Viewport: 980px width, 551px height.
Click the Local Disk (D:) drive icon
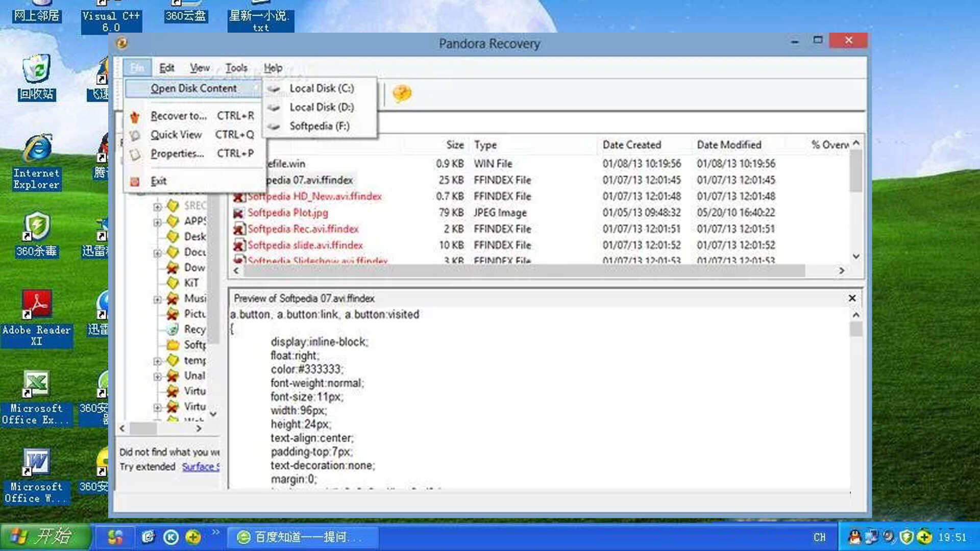[x=274, y=108]
